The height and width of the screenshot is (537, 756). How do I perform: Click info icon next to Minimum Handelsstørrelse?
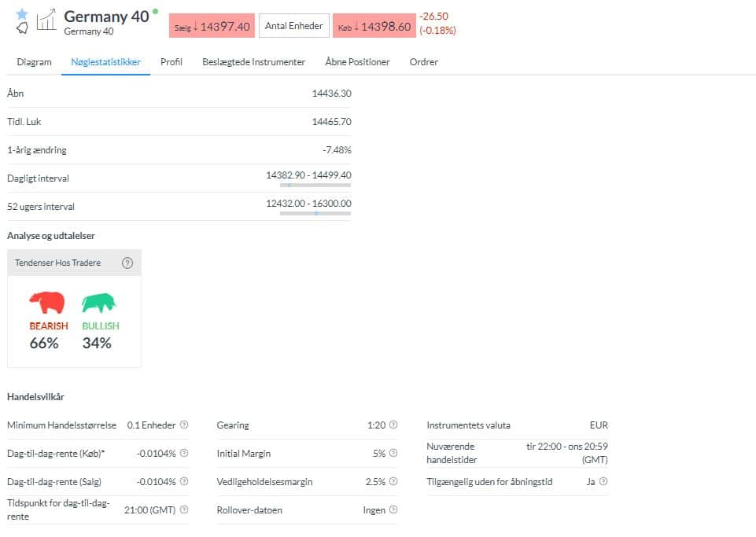184,425
